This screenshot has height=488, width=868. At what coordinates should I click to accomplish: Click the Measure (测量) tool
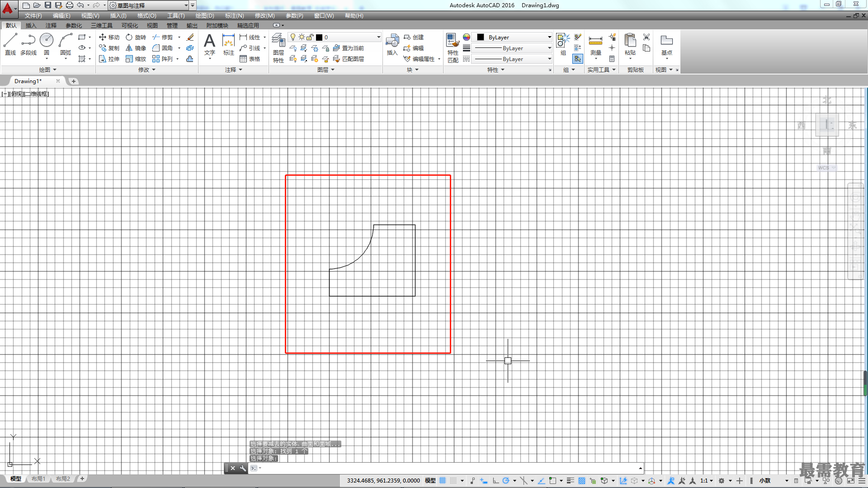[596, 45]
